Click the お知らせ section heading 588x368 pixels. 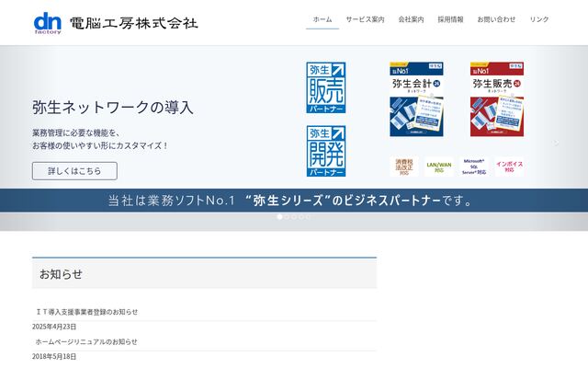pos(61,274)
